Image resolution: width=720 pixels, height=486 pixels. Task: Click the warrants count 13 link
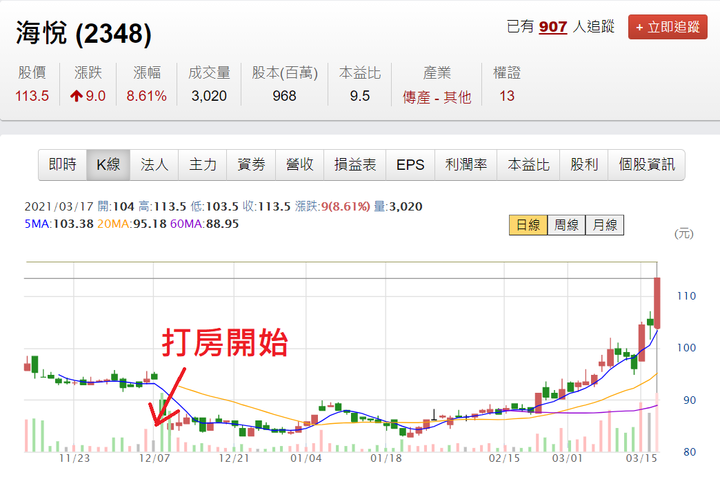tap(507, 96)
